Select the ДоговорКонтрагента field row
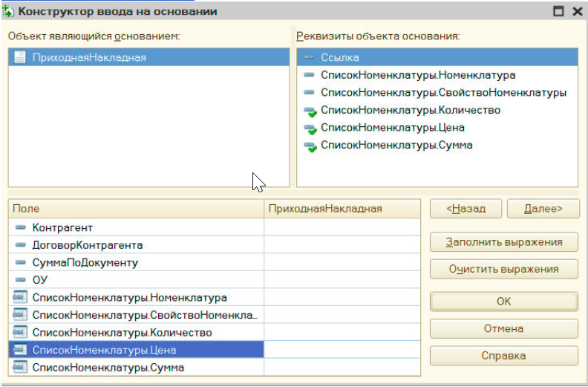588x387 pixels. [137, 244]
